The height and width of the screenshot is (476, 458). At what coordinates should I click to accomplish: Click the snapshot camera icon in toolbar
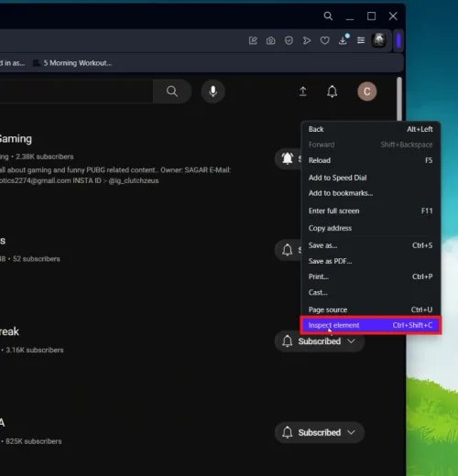270,40
